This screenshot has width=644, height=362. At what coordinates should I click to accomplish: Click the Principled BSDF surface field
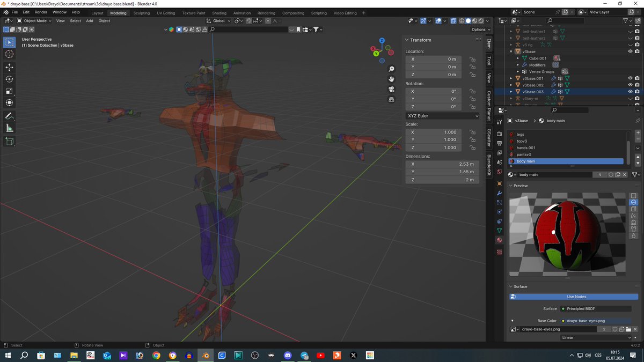click(595, 309)
